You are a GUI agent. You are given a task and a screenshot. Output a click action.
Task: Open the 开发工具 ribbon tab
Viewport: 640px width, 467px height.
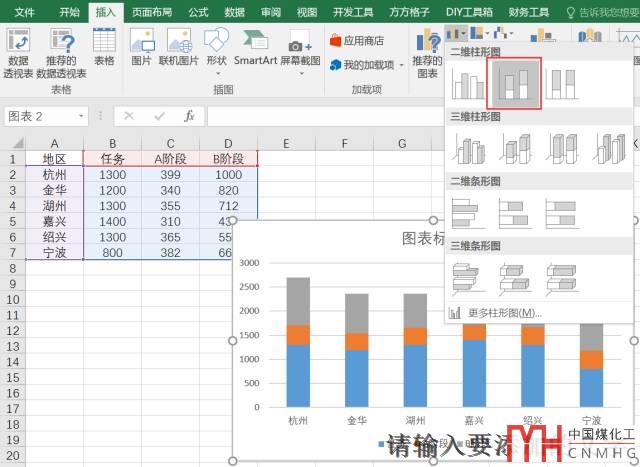(351, 12)
